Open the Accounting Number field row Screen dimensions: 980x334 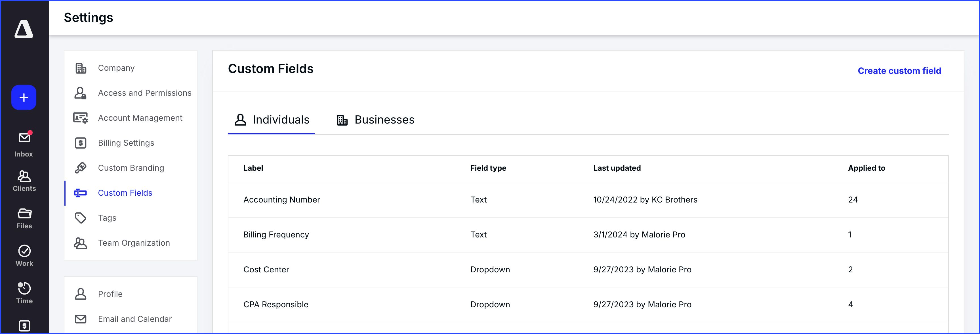click(x=281, y=200)
